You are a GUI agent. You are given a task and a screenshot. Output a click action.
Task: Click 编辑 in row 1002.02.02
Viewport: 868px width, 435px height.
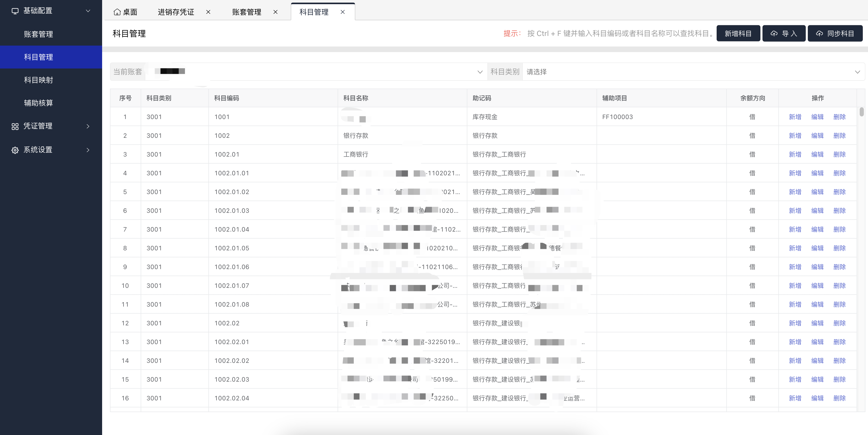coord(817,361)
